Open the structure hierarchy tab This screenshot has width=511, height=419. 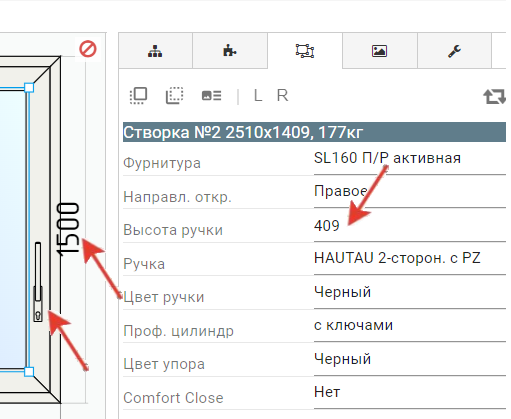point(155,51)
